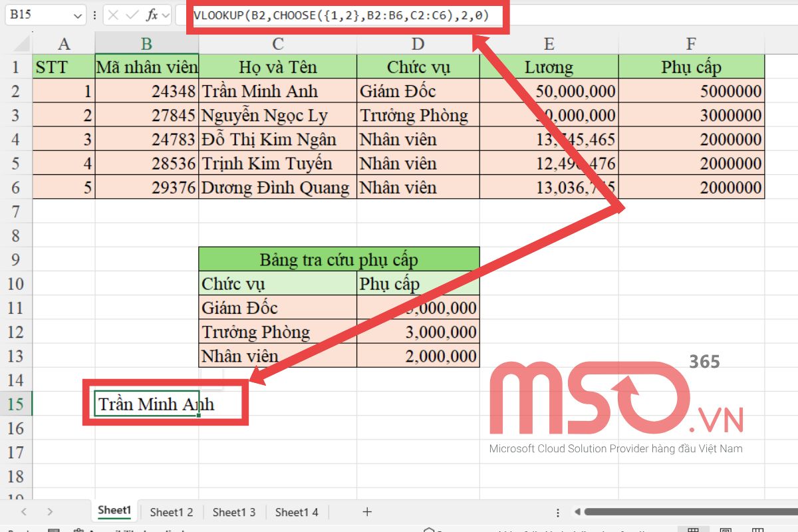798x532 pixels.
Task: Select the 'Trưởng Phòng' cell in row 12
Action: coord(278,332)
